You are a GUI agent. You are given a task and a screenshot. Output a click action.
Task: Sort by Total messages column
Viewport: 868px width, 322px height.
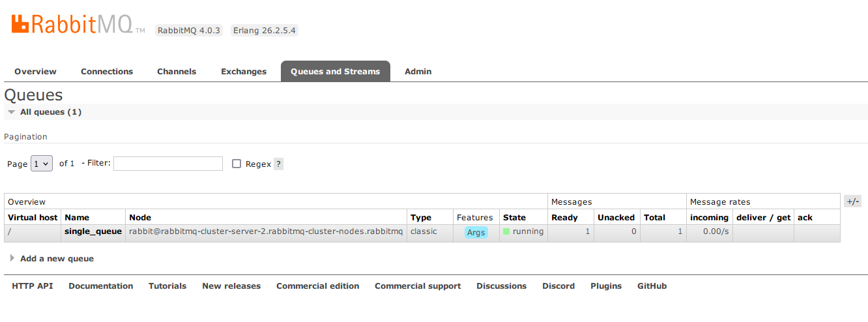tap(654, 218)
